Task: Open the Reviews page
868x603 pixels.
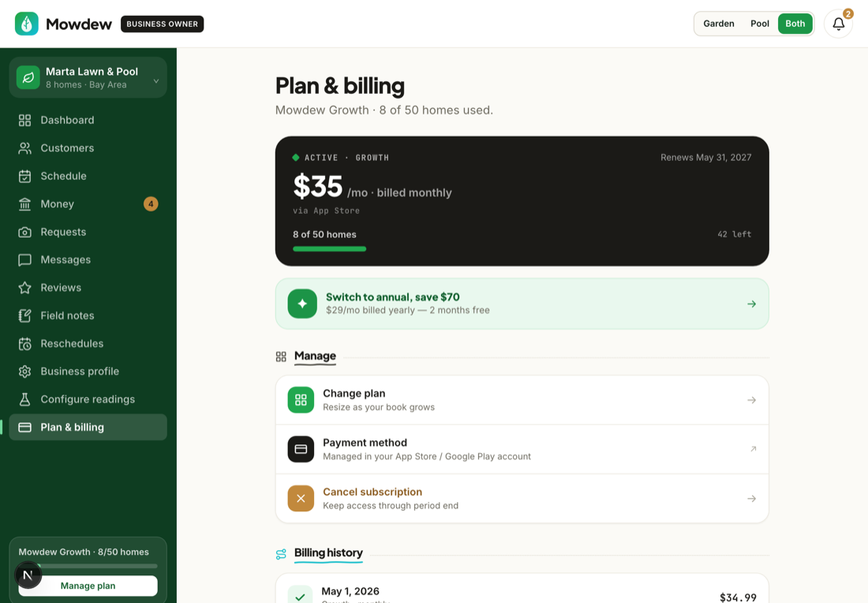Action: pyautogui.click(x=88, y=287)
